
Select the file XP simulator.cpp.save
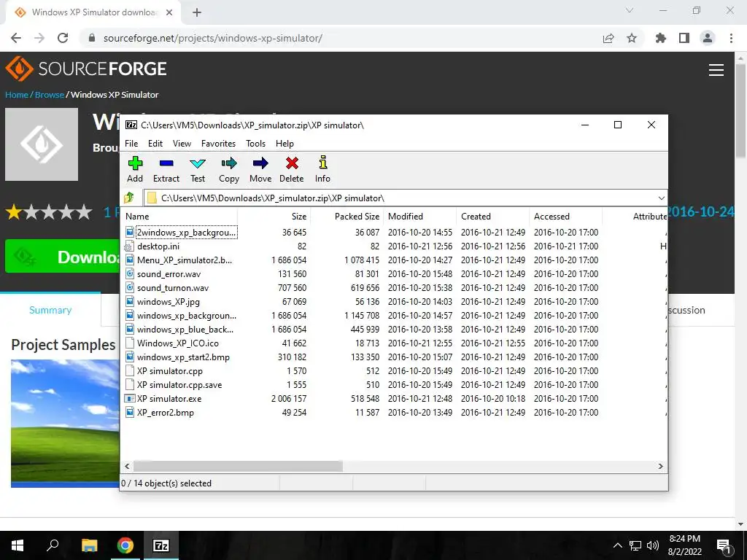(179, 385)
